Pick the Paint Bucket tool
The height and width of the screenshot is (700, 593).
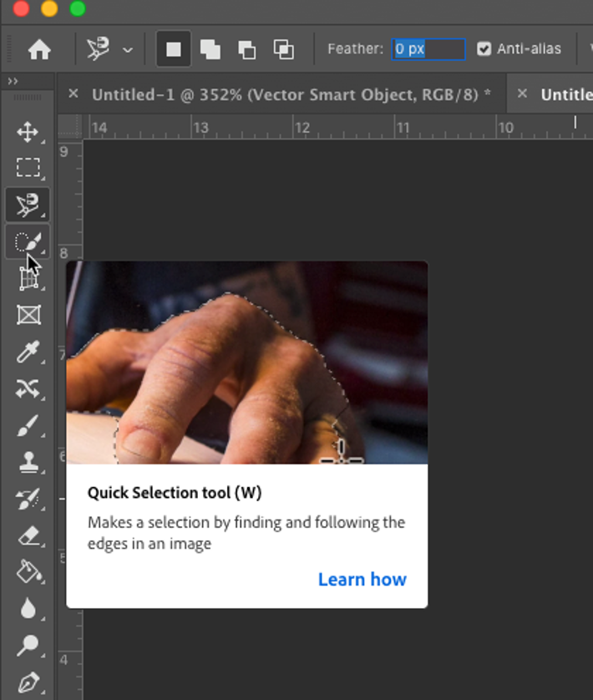tap(28, 571)
